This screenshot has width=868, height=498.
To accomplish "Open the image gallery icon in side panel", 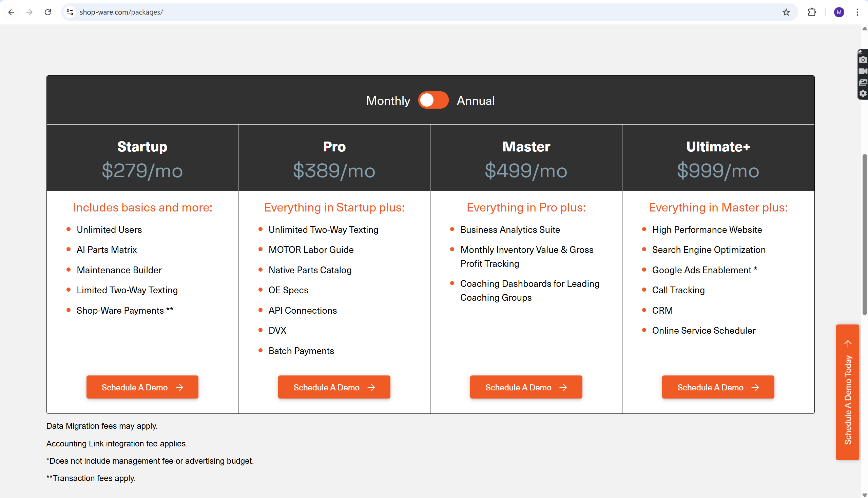I will click(x=863, y=82).
